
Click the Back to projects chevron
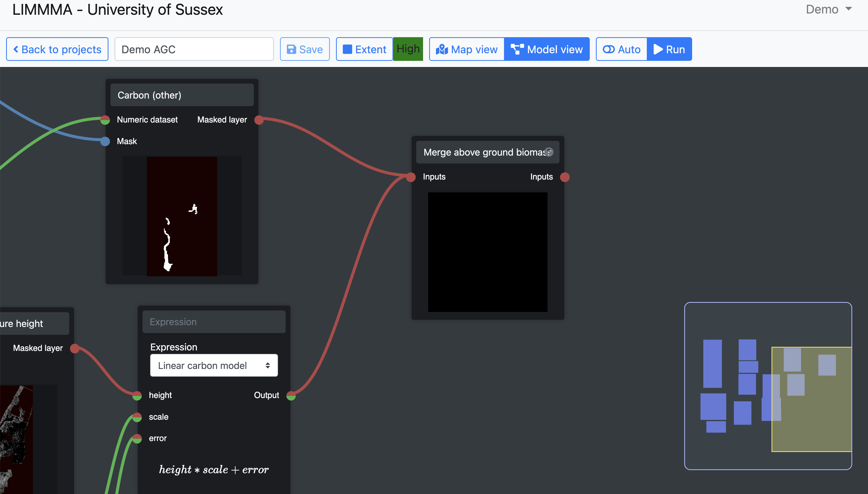pyautogui.click(x=16, y=49)
